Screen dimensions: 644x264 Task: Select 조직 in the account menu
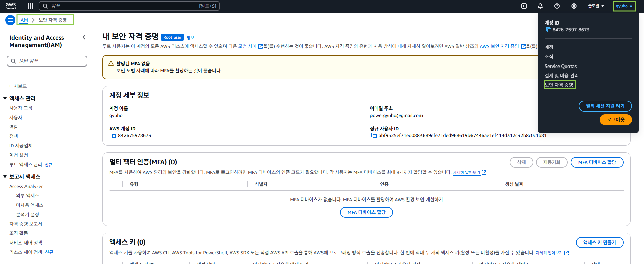tap(549, 57)
